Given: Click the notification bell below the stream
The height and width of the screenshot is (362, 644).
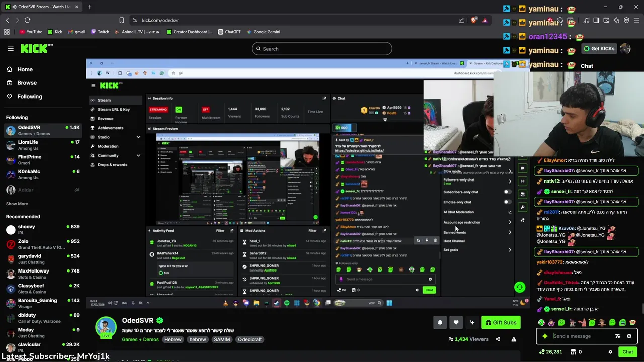Looking at the screenshot, I should pos(440,323).
